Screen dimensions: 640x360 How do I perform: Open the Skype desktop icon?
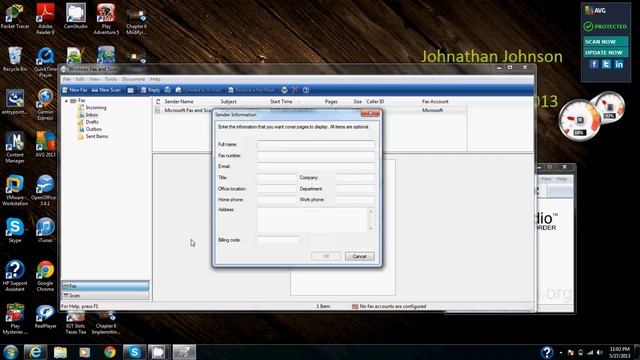pos(15,231)
